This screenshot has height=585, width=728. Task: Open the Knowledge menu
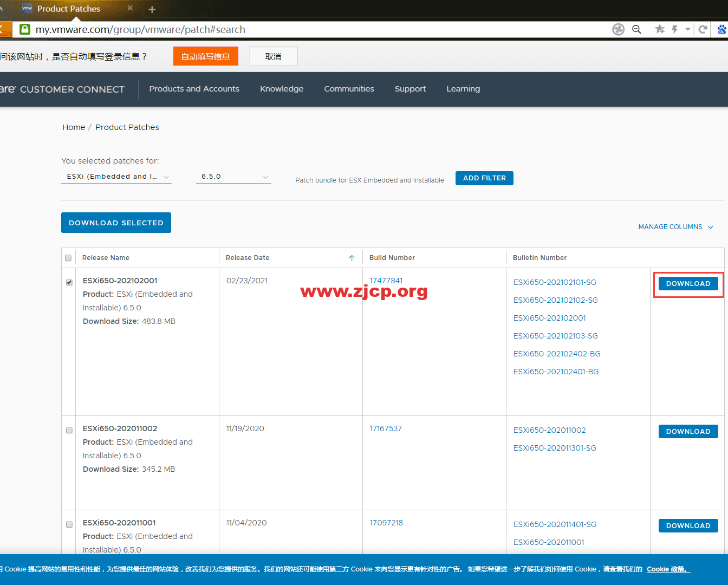[x=282, y=89]
